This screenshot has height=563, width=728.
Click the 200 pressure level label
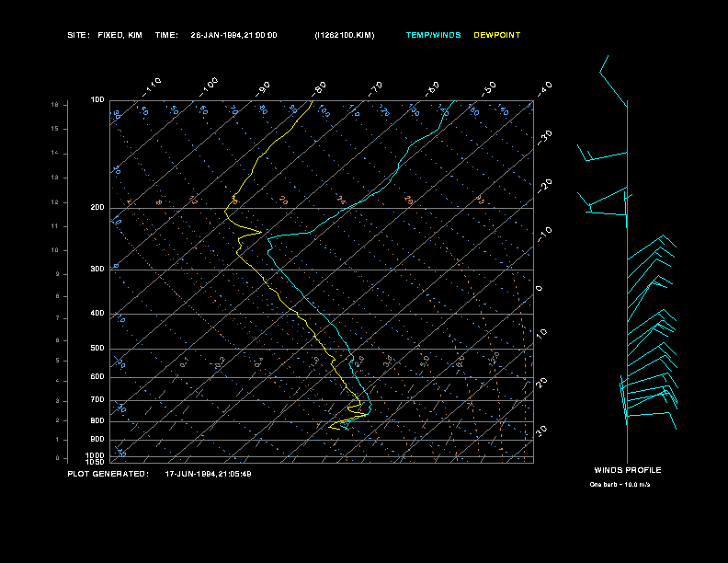pyautogui.click(x=97, y=208)
